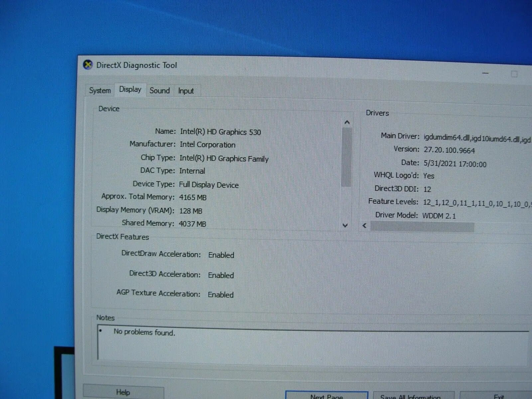Select the Display tab
The width and height of the screenshot is (532, 399).
coord(130,89)
